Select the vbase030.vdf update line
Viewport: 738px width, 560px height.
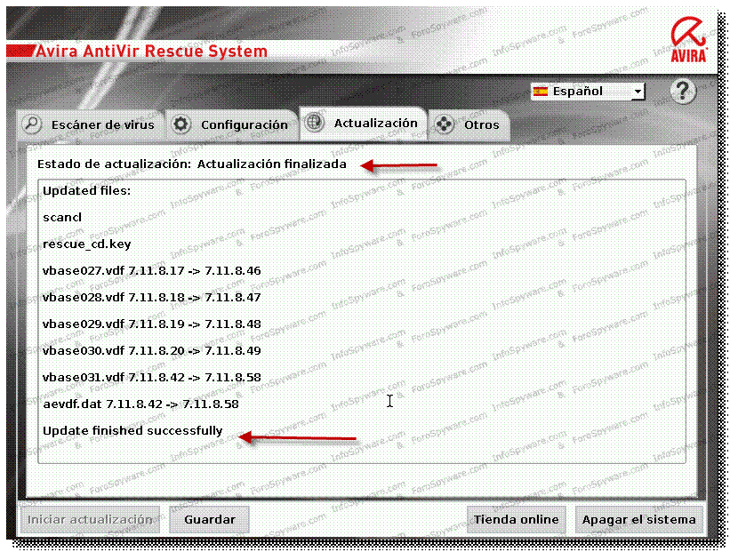click(x=151, y=350)
